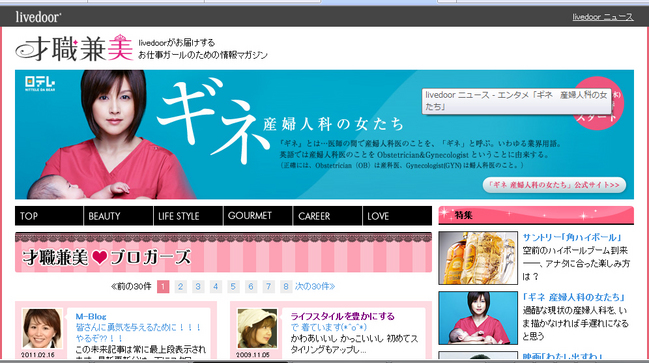Click the Suntory highball bottle thumbnail
The width and height of the screenshot is (649, 363).
[478, 258]
